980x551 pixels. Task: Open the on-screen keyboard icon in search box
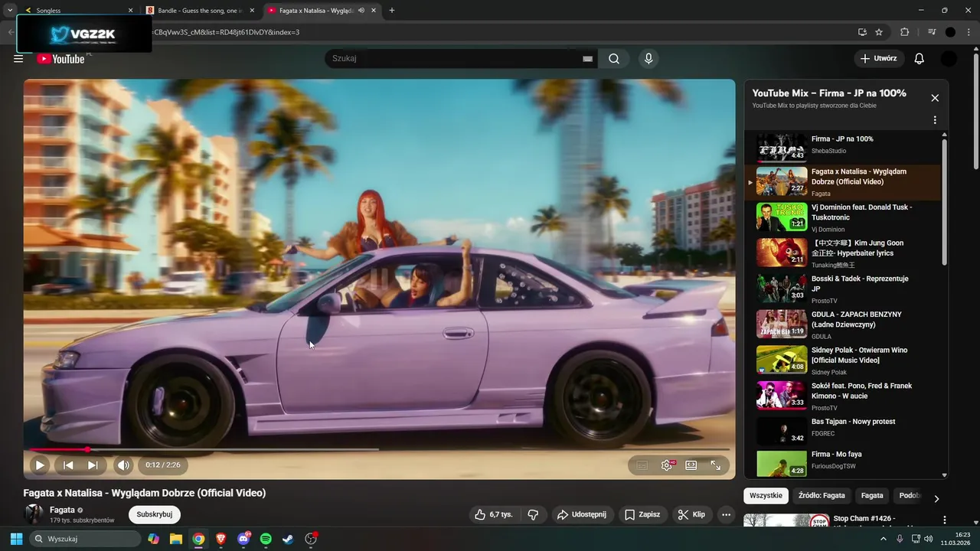click(587, 59)
